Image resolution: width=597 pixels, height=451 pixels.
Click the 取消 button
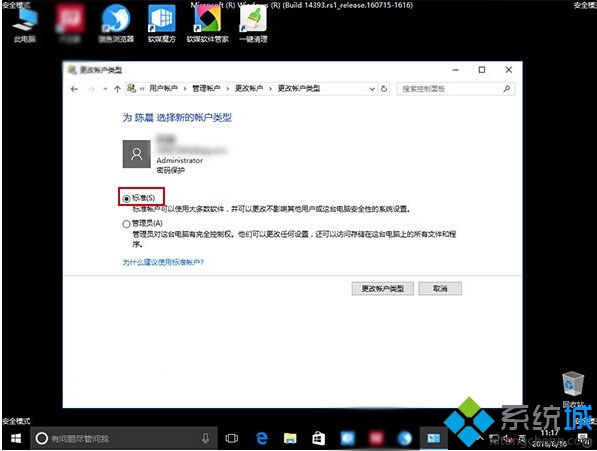click(440, 288)
